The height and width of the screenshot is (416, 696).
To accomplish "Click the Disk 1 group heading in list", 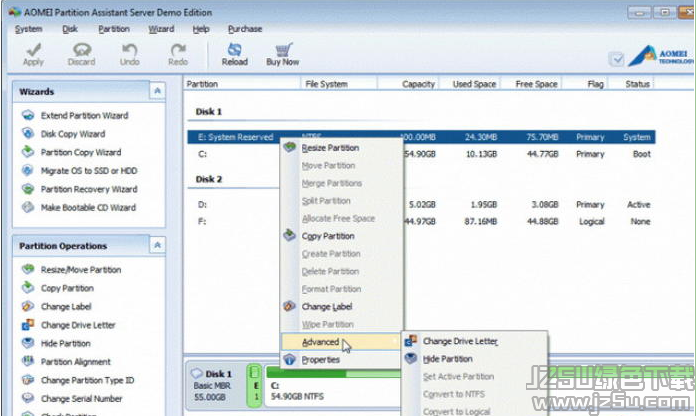I will coord(209,112).
